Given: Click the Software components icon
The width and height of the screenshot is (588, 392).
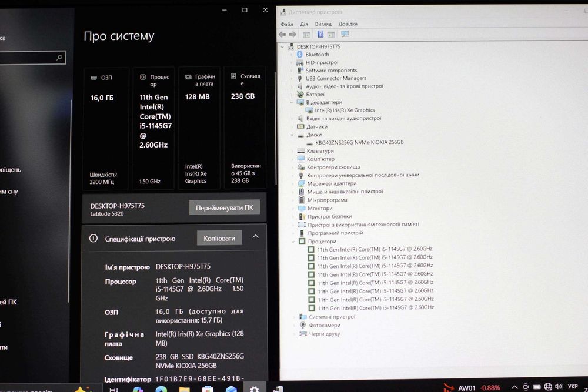Looking at the screenshot, I should pos(300,70).
